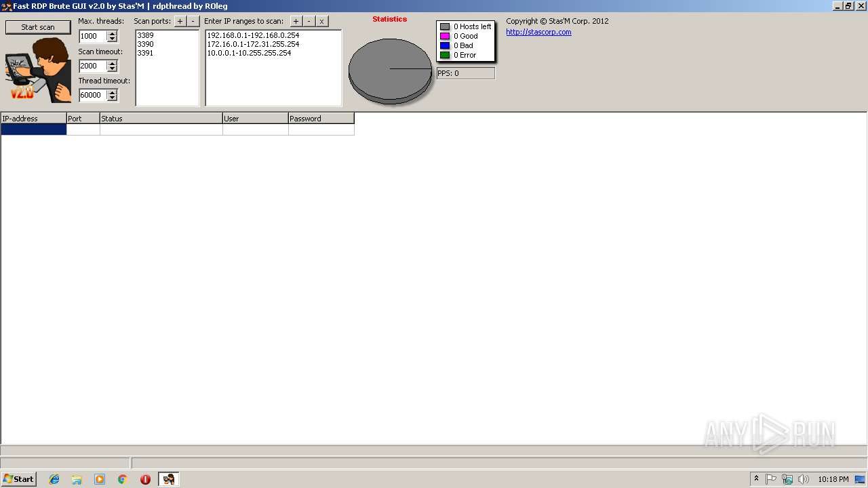Image resolution: width=868 pixels, height=488 pixels.
Task: Click the green Error legend swatch
Action: [x=445, y=55]
